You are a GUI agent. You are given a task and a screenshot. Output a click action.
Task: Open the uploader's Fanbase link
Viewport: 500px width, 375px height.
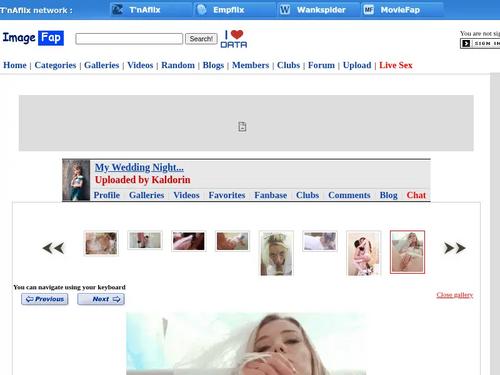point(271,195)
